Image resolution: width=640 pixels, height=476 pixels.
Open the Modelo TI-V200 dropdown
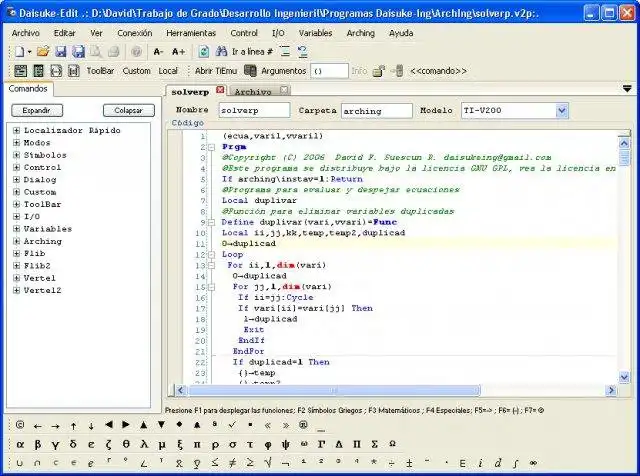click(562, 110)
